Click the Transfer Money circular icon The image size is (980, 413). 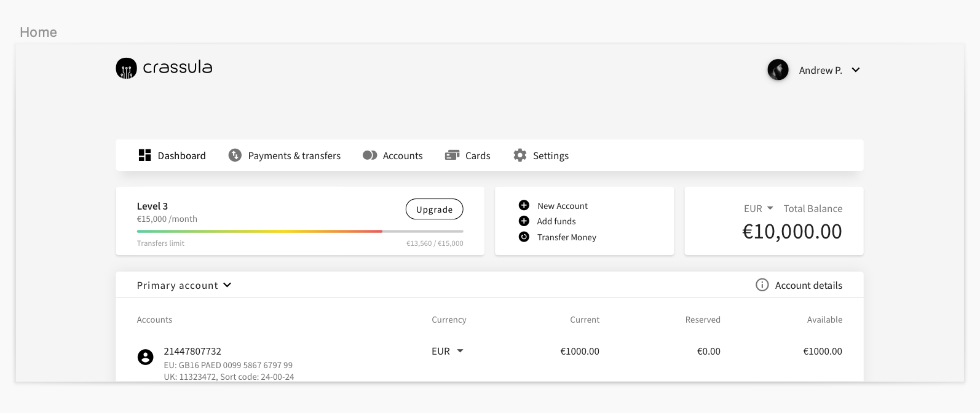pyautogui.click(x=524, y=237)
